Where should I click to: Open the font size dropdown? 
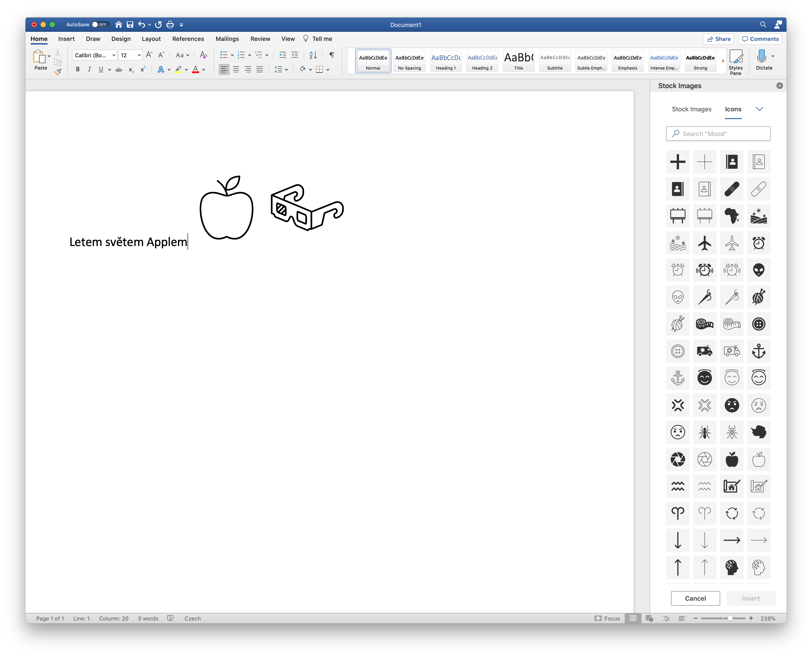[x=139, y=55]
